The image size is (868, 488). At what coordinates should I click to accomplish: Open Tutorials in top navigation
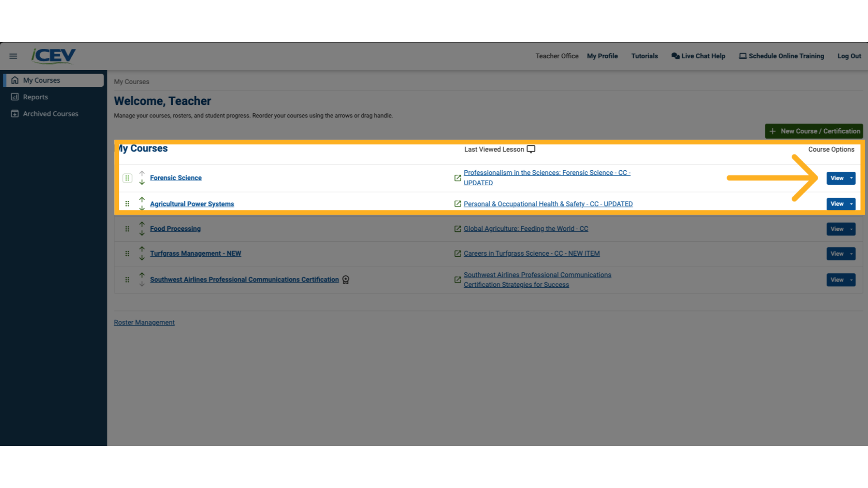pyautogui.click(x=644, y=56)
